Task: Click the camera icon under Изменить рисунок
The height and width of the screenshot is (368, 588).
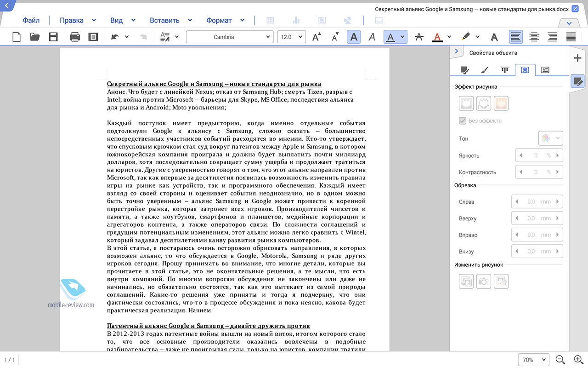Action: click(484, 282)
